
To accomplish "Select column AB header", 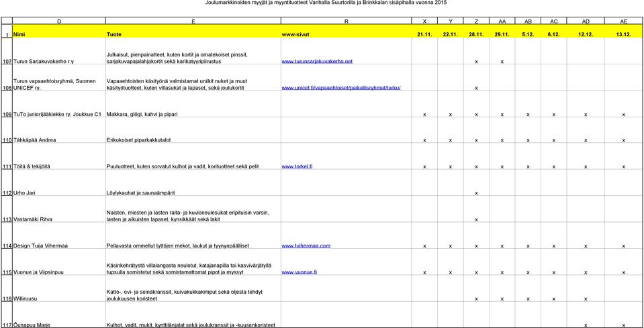I will [x=528, y=21].
